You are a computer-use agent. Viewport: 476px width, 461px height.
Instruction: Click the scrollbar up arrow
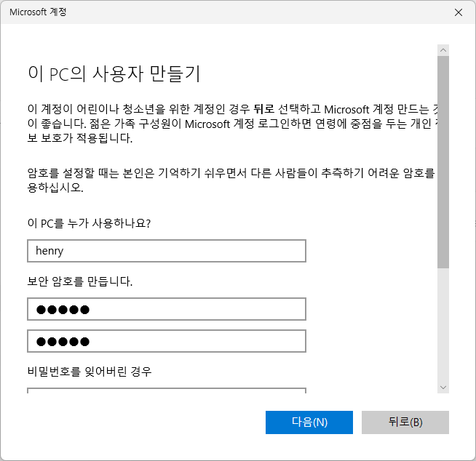[x=443, y=50]
